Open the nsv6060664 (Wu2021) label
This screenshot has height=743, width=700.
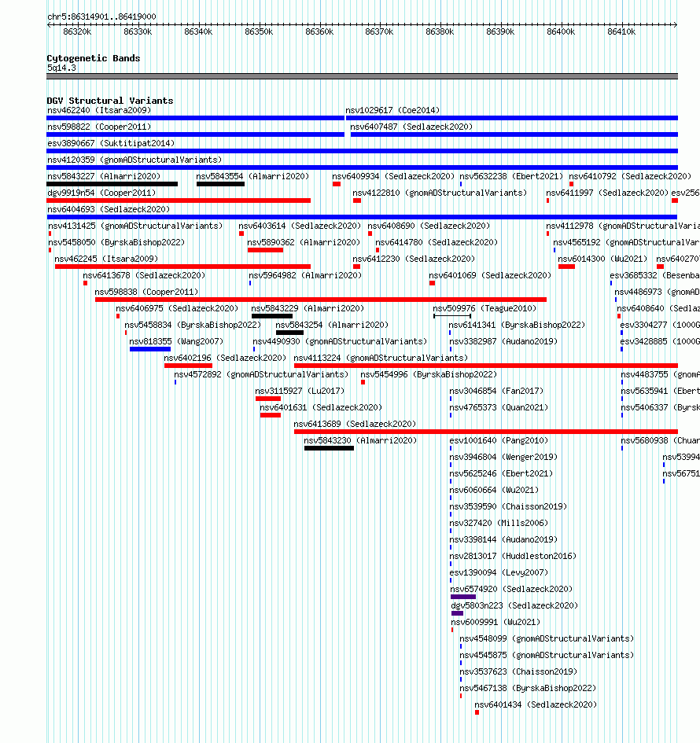(x=494, y=490)
